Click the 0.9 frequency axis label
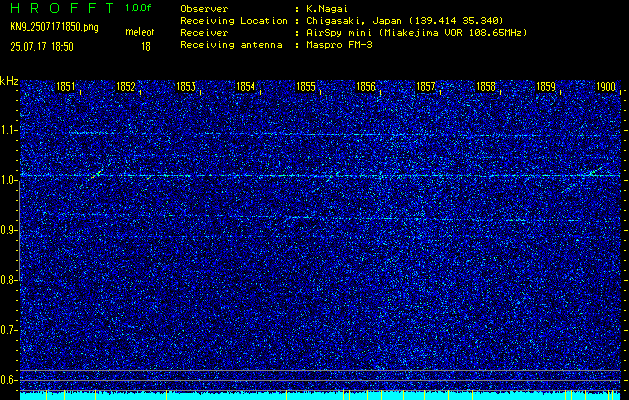The image size is (629, 400). (x=8, y=230)
